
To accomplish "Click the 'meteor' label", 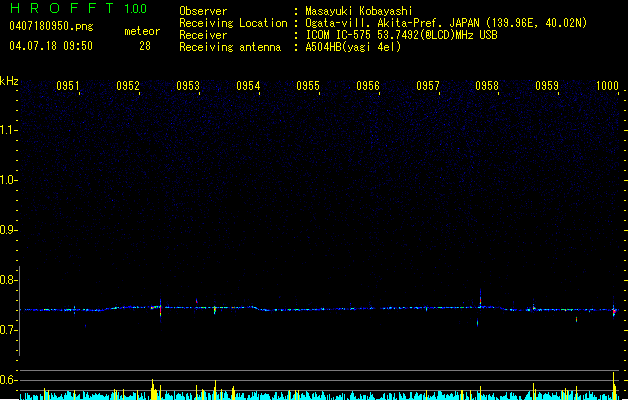I will (x=142, y=31).
